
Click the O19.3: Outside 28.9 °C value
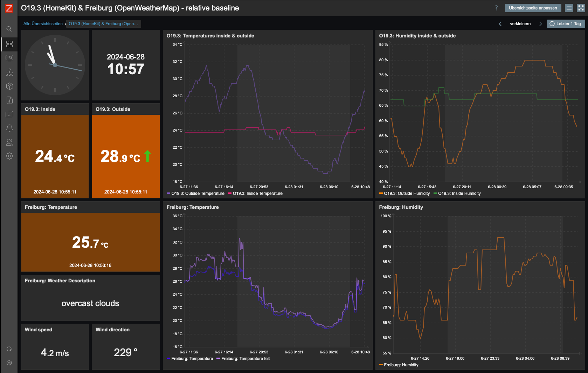click(120, 156)
